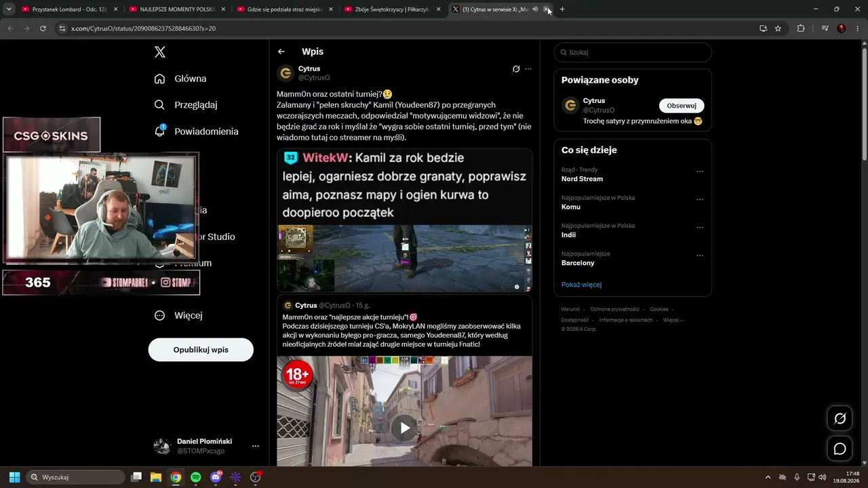Open the Warunki footer link
Image resolution: width=868 pixels, height=488 pixels.
[570, 309]
